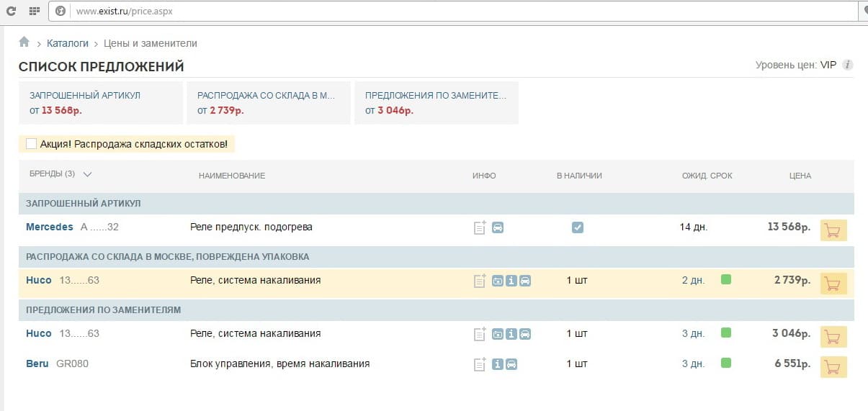Click the Предложения по заменителям section header row
Screen dimensions: 868x411
(x=437, y=310)
